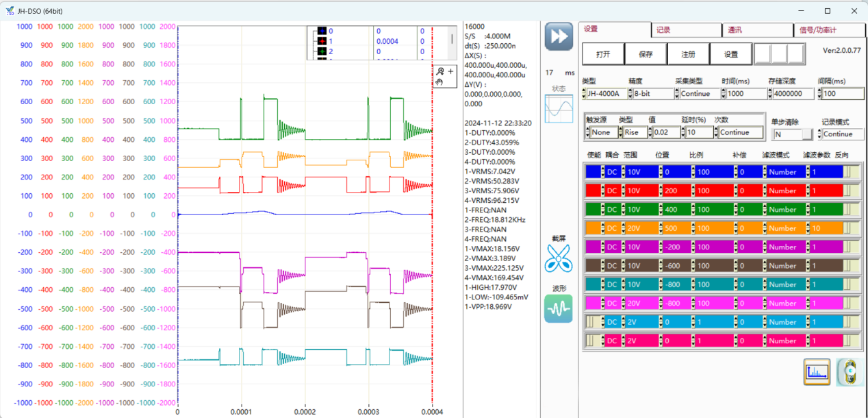Click the green channel color swatch
Screen dimensions: 868x418
(593, 210)
